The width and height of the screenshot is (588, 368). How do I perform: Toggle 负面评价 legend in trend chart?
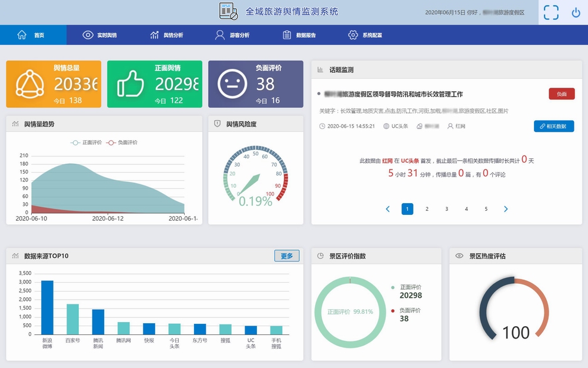pyautogui.click(x=121, y=142)
